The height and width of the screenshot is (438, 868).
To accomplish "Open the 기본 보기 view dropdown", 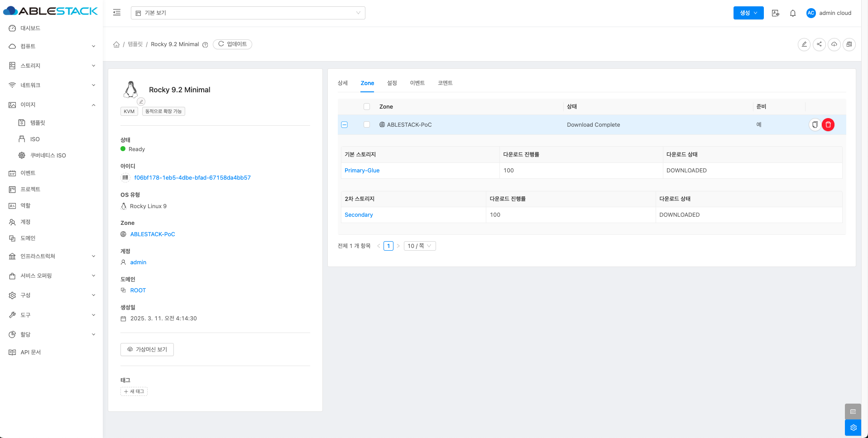I will [248, 13].
